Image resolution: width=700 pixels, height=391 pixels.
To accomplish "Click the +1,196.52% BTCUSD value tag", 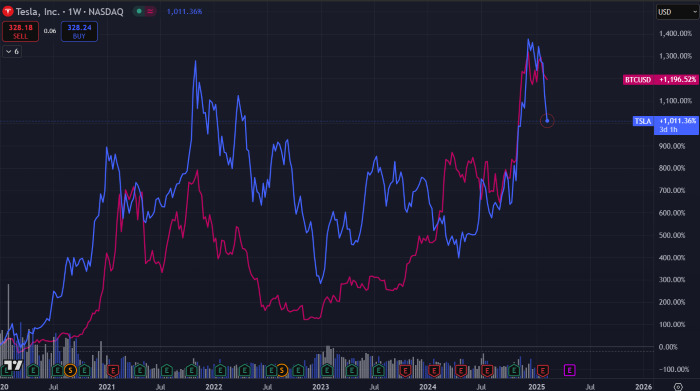I will [677, 80].
